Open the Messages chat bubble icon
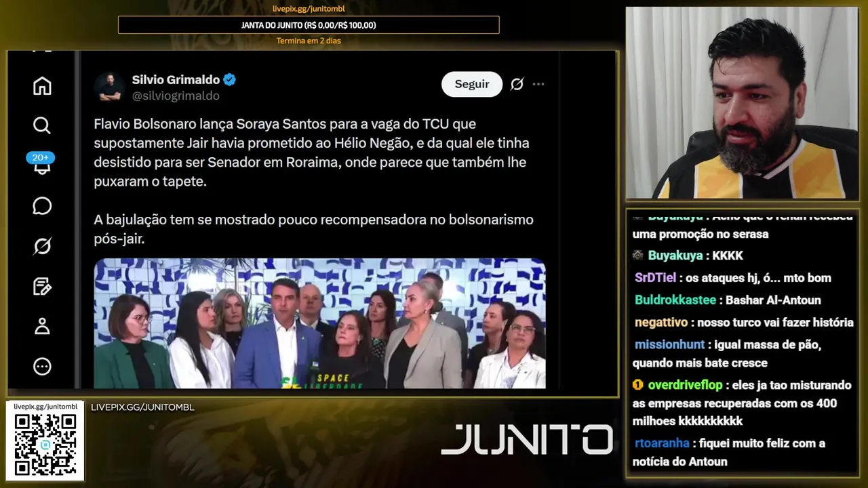Viewport: 868px width, 488px height. pos(42,206)
